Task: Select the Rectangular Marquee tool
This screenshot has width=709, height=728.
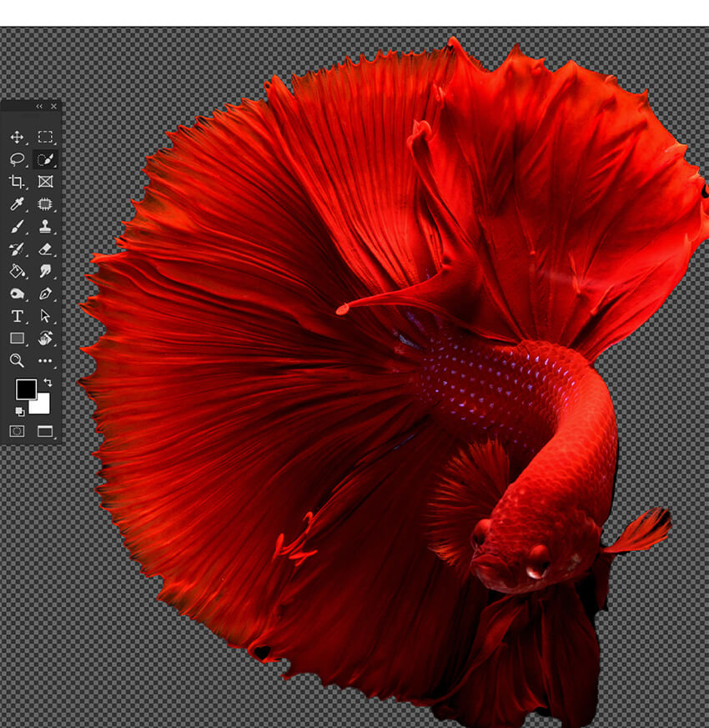Action: tap(45, 137)
